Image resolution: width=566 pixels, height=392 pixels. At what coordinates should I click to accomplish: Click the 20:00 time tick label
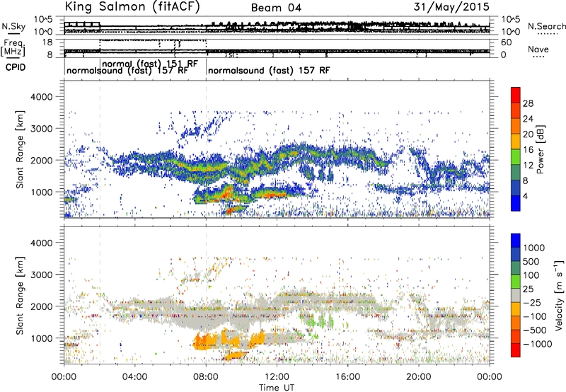pyautogui.click(x=419, y=377)
